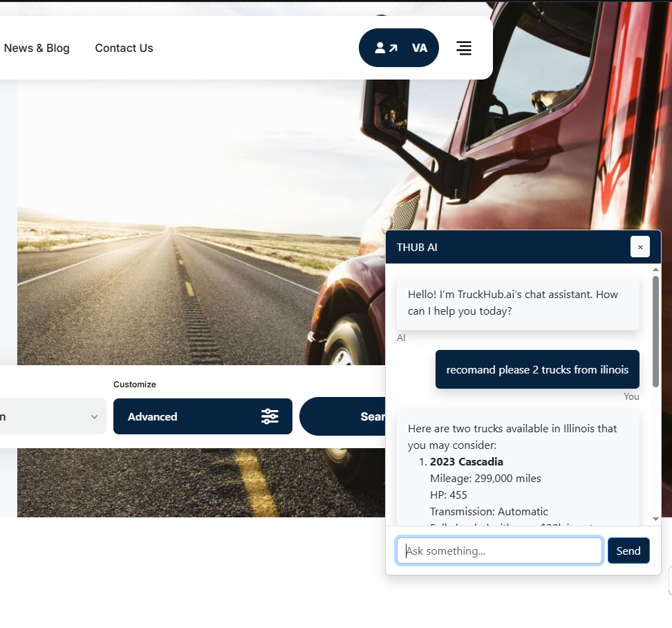Click the sliders icon on Advanced
Viewport: 672px width, 628px height.
270,416
